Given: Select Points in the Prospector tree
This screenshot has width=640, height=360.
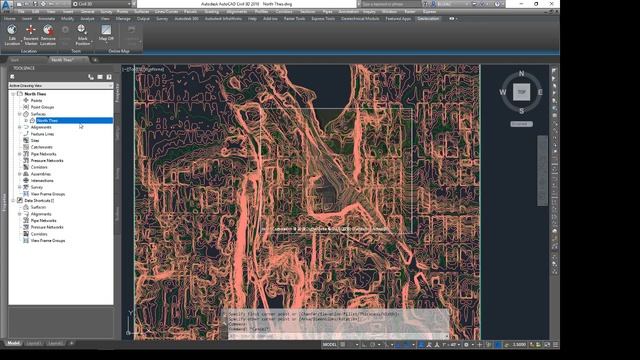Looking at the screenshot, I should tap(36, 100).
